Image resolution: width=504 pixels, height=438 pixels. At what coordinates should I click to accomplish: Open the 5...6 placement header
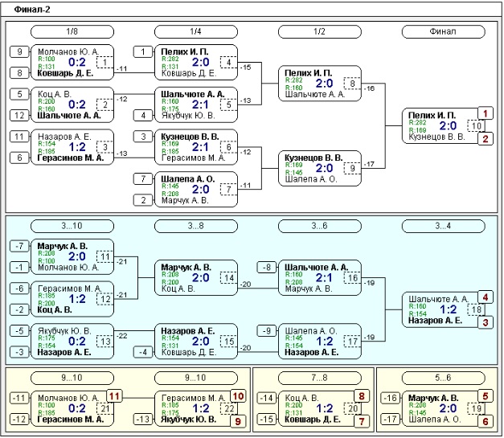pos(443,378)
